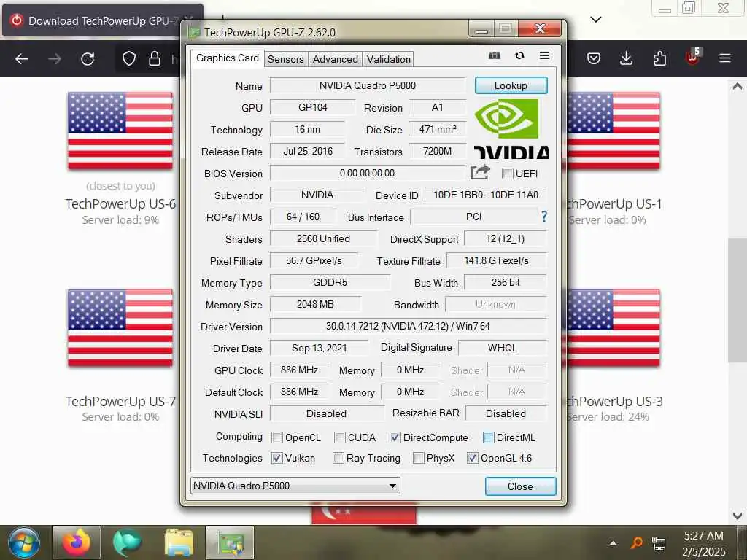
Task: Click the network icon in system tray
Action: [x=659, y=543]
